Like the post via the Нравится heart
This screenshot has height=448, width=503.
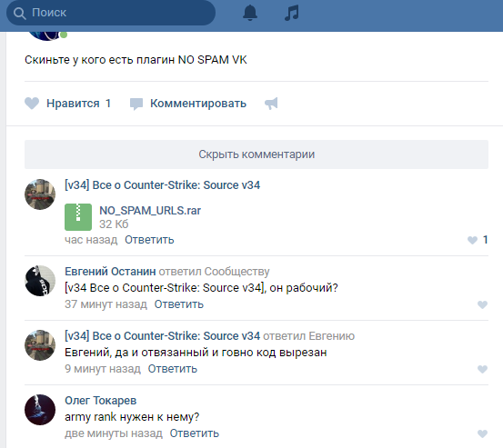tap(32, 104)
